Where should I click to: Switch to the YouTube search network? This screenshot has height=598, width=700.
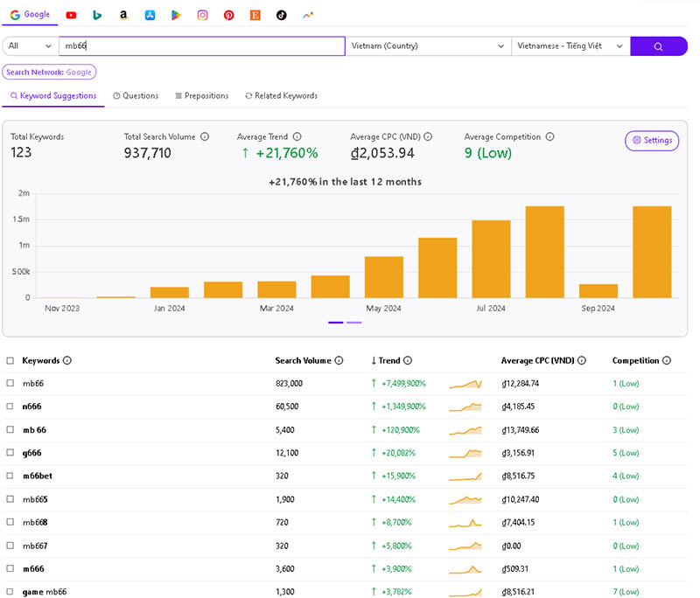point(71,15)
